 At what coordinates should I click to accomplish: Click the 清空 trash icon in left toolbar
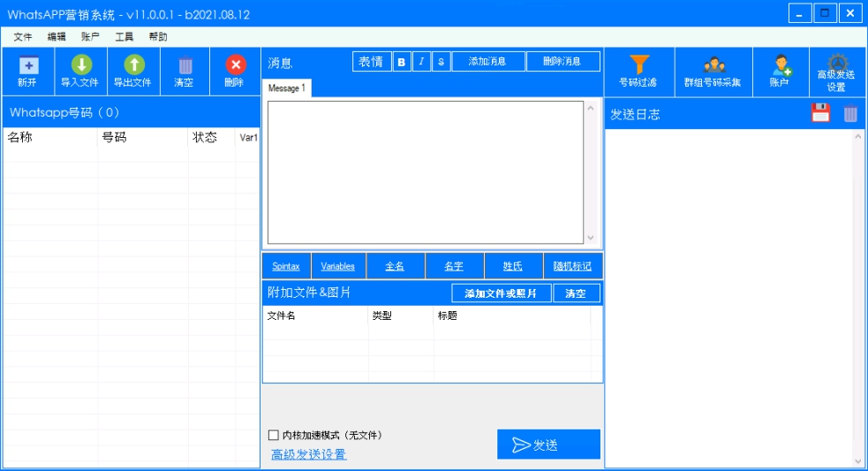click(x=185, y=66)
